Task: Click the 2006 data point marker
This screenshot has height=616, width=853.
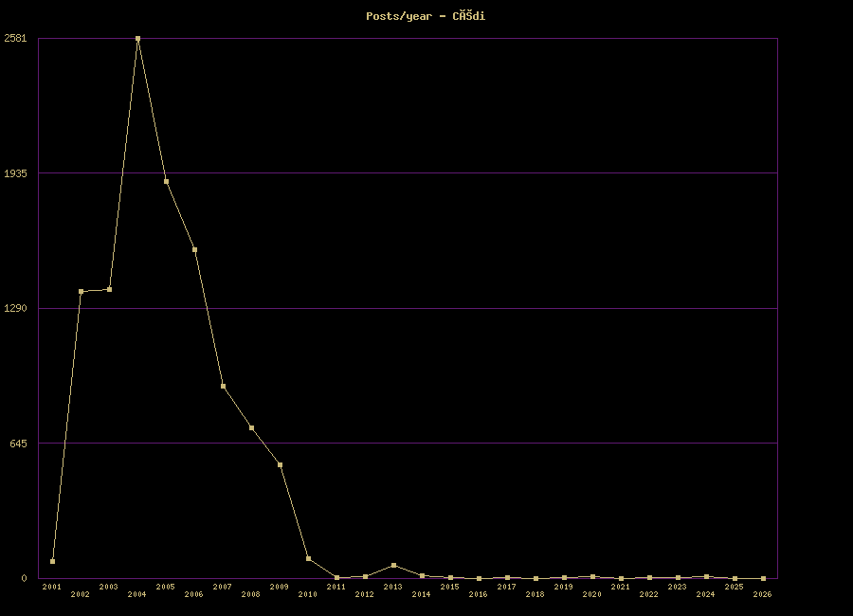Action: pyautogui.click(x=194, y=250)
